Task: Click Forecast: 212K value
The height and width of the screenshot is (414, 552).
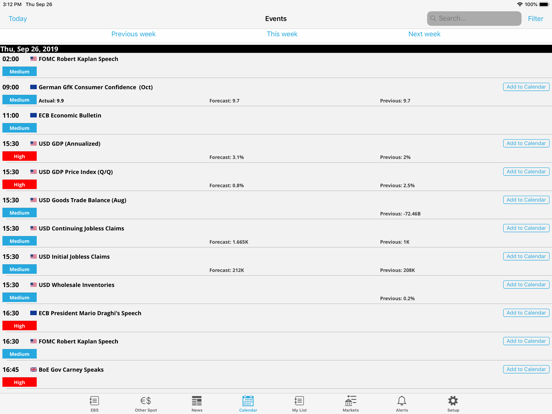Action: 227,270
